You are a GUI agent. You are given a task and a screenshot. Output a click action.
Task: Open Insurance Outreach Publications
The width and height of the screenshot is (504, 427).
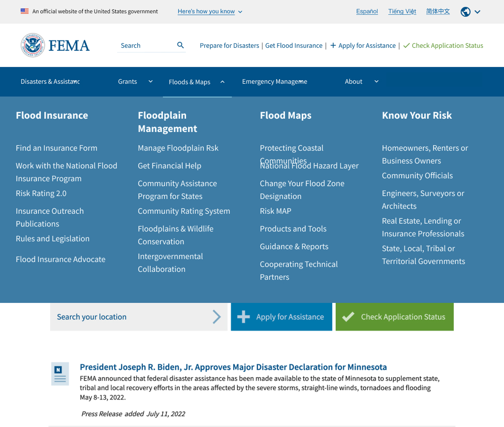click(x=50, y=217)
